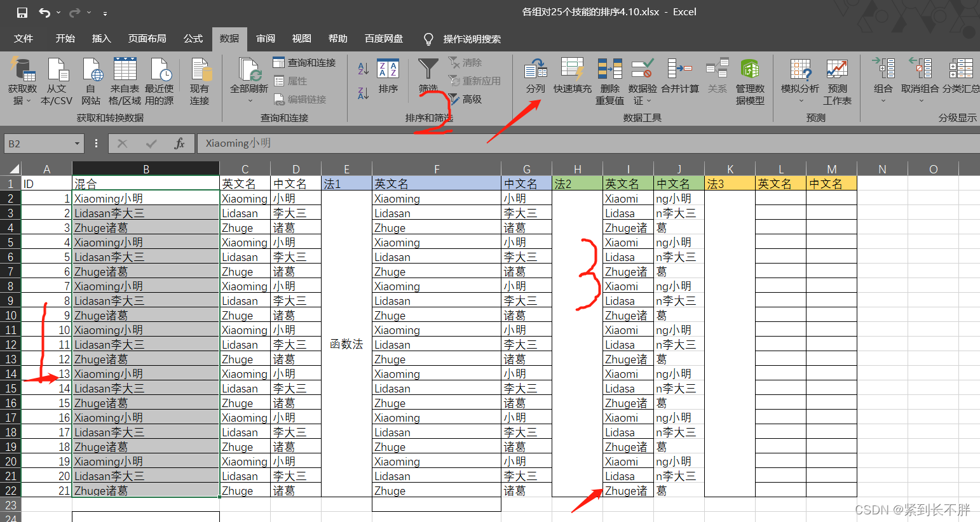The width and height of the screenshot is (980, 522).
Task: Select row 14 header
Action: [11, 373]
